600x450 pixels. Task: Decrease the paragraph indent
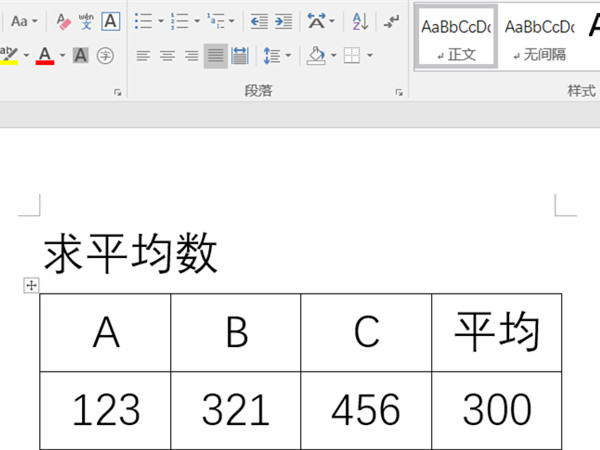pyautogui.click(x=259, y=21)
